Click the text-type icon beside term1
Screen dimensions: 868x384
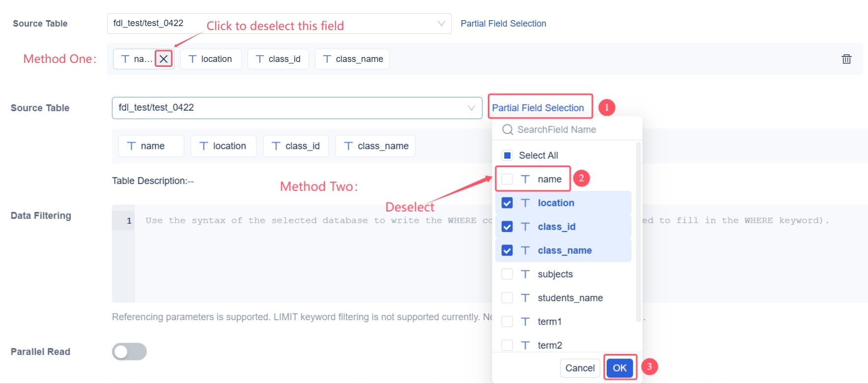tap(525, 322)
